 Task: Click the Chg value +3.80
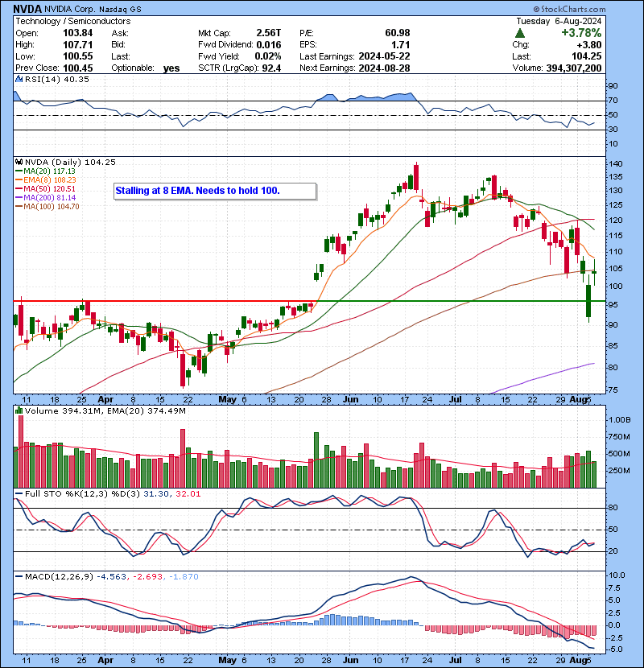589,45
